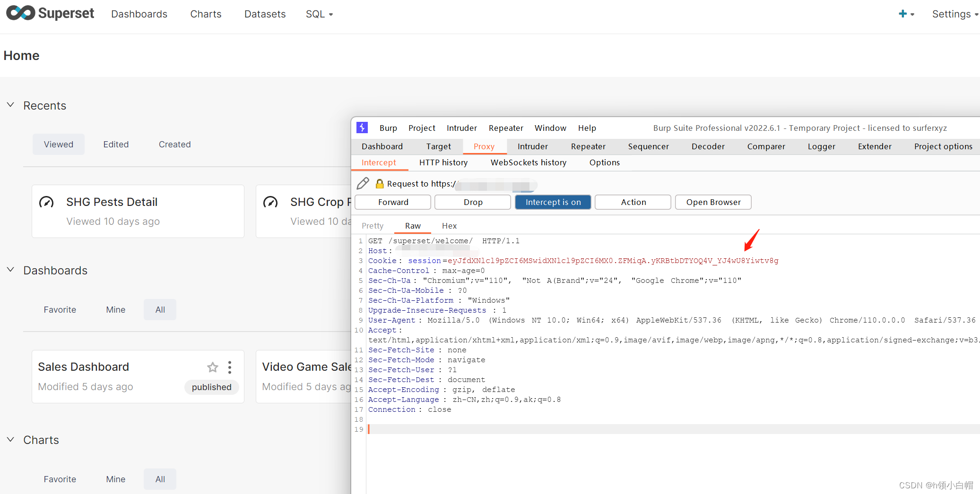
Task: Open the Action button menu
Action: pos(633,202)
